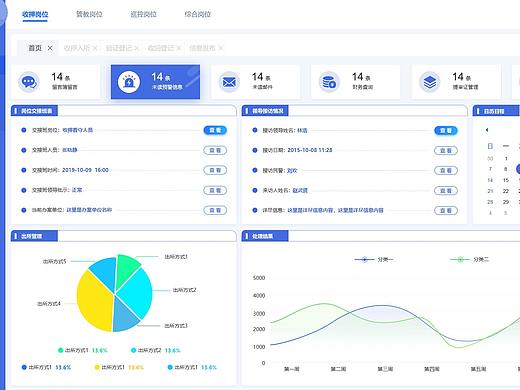The height and width of the screenshot is (390, 520).
Task: Close the second page tab 收押入所
Action: [x=95, y=48]
